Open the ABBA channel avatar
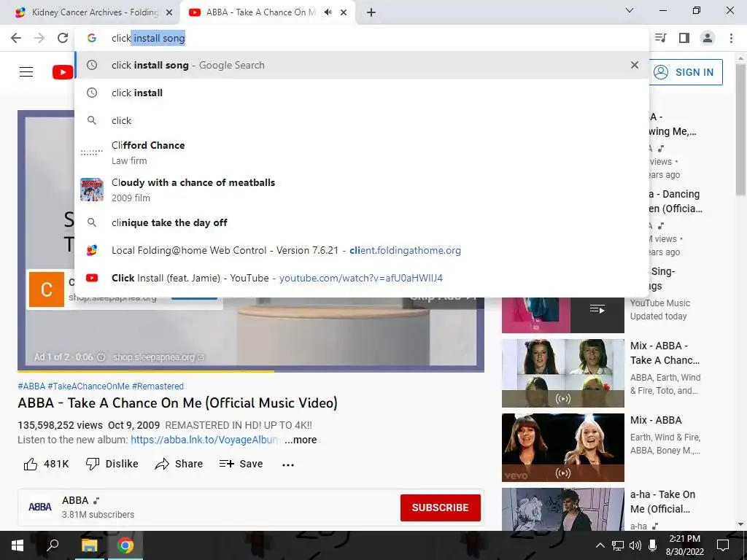This screenshot has width=747, height=560. point(40,507)
